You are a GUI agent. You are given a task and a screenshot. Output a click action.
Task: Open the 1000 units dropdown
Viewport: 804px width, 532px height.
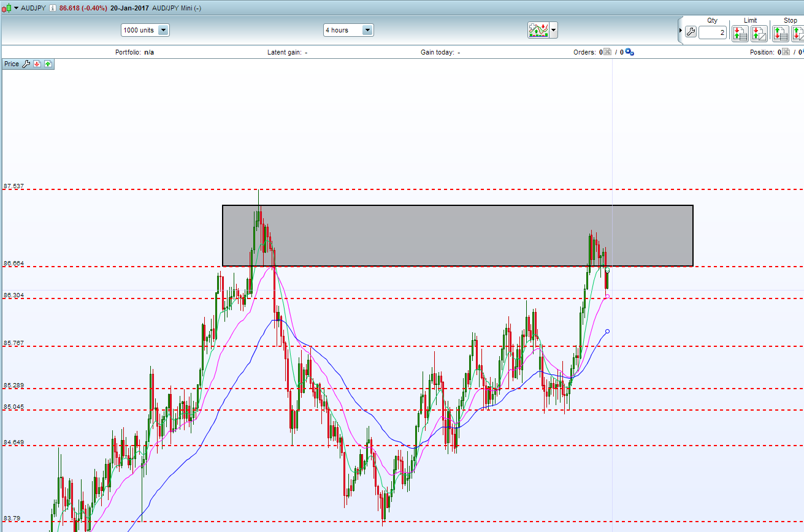(x=145, y=30)
